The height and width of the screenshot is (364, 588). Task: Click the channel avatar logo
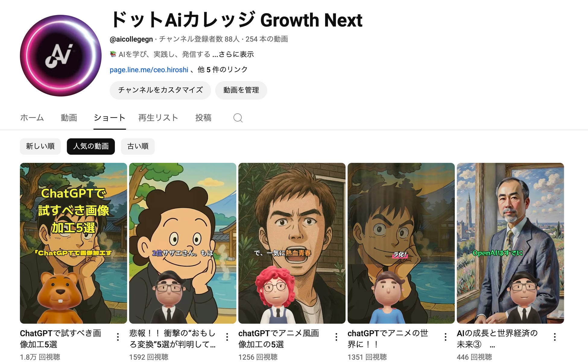click(61, 55)
